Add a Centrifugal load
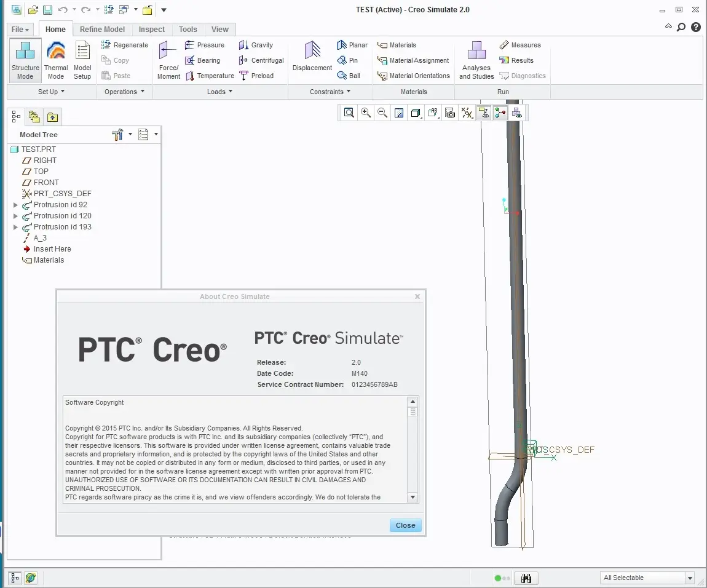 point(261,60)
